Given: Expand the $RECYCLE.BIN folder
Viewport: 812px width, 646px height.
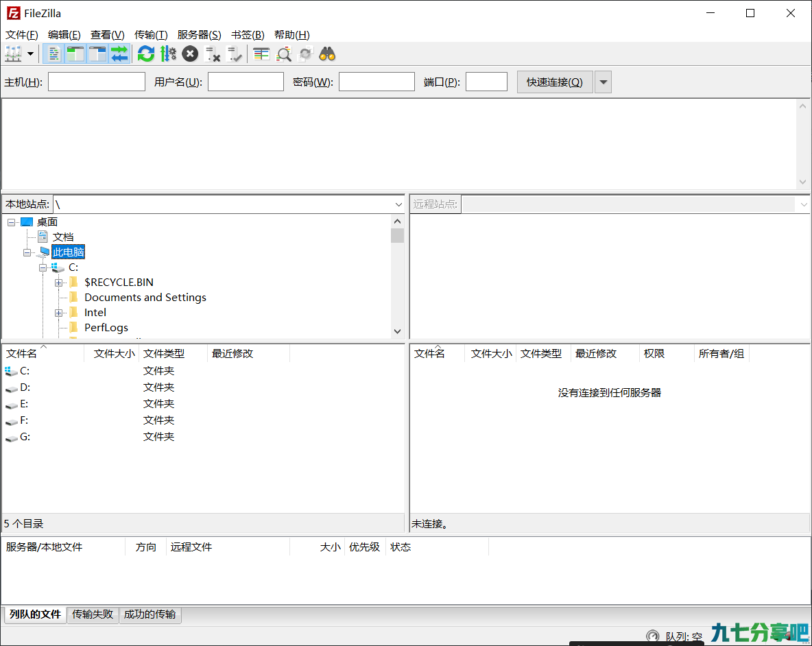Looking at the screenshot, I should click(58, 283).
